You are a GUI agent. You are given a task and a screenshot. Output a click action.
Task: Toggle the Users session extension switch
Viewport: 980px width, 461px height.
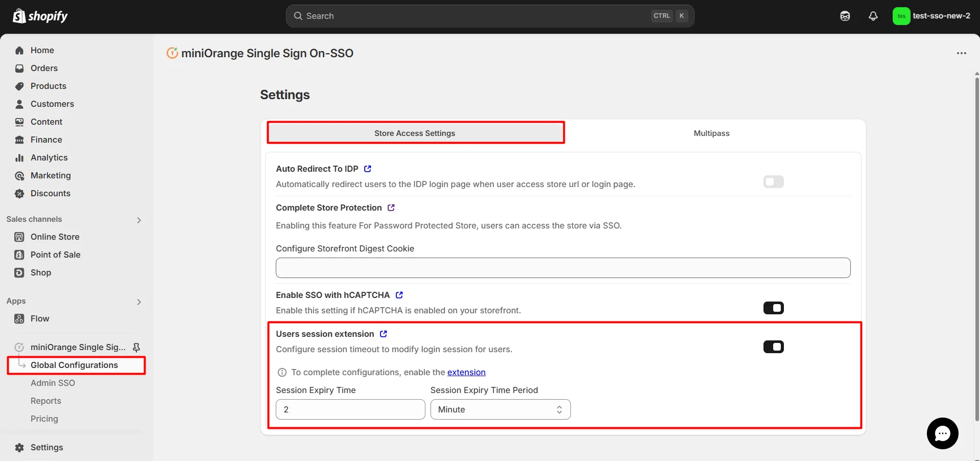tap(773, 347)
